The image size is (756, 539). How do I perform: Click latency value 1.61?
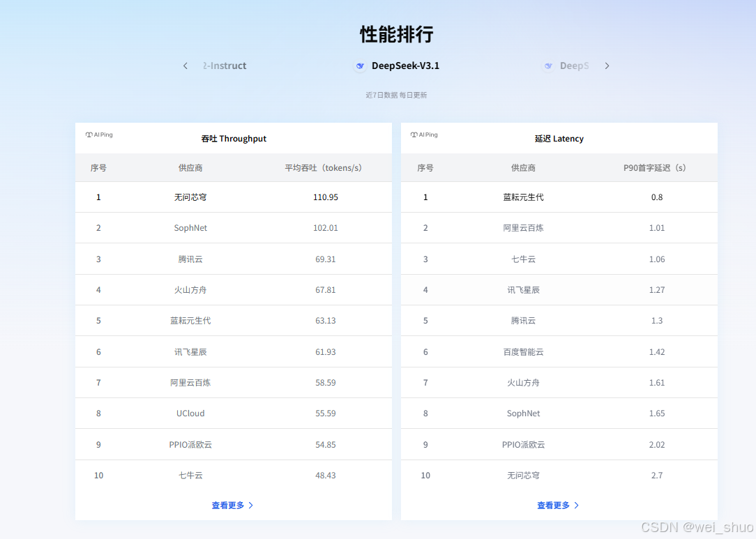click(657, 383)
